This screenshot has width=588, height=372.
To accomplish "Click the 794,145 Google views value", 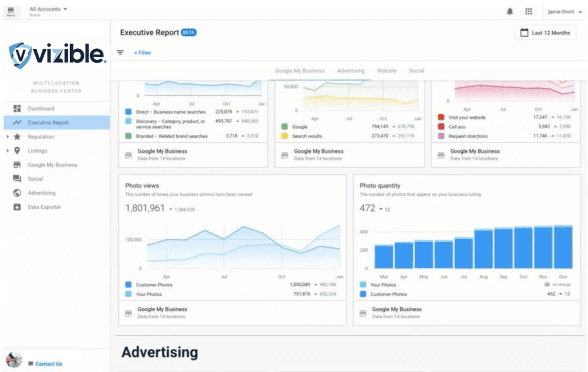I will [380, 126].
